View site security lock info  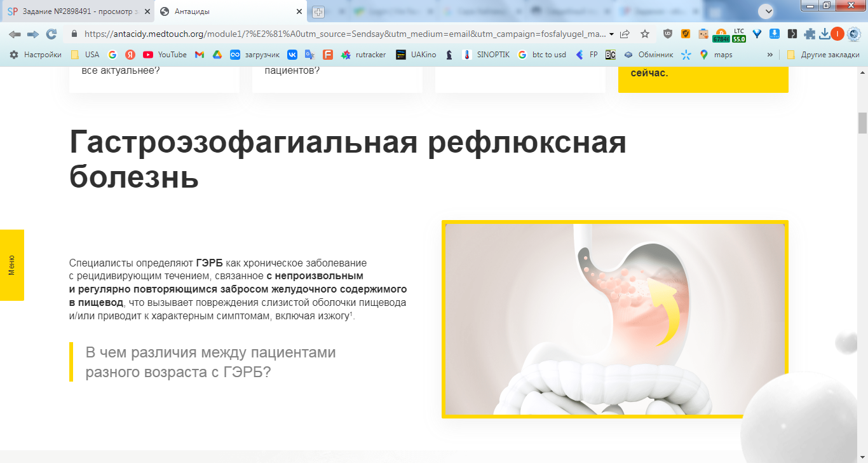(74, 34)
